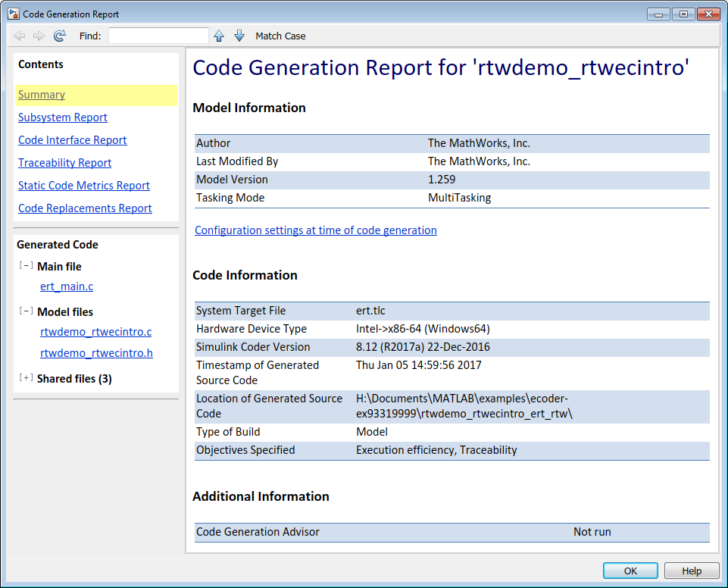Open ert_main.c generated file
The image size is (728, 588).
click(67, 286)
